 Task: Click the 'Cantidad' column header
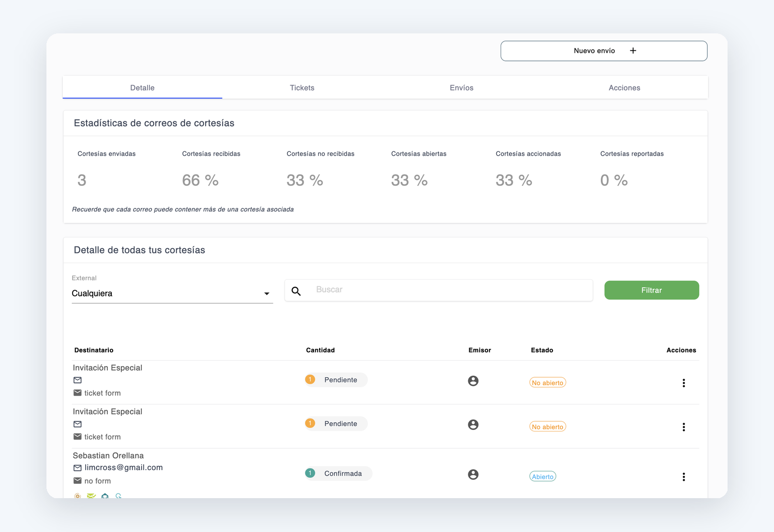click(320, 350)
